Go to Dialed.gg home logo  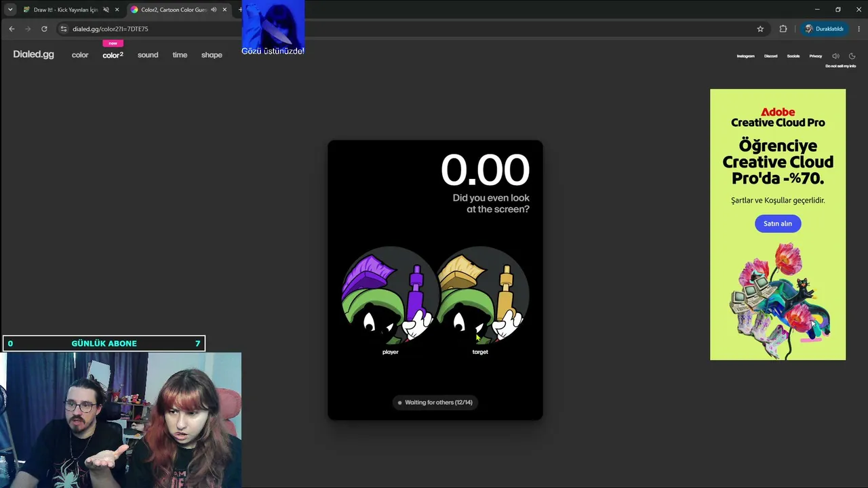[33, 54]
